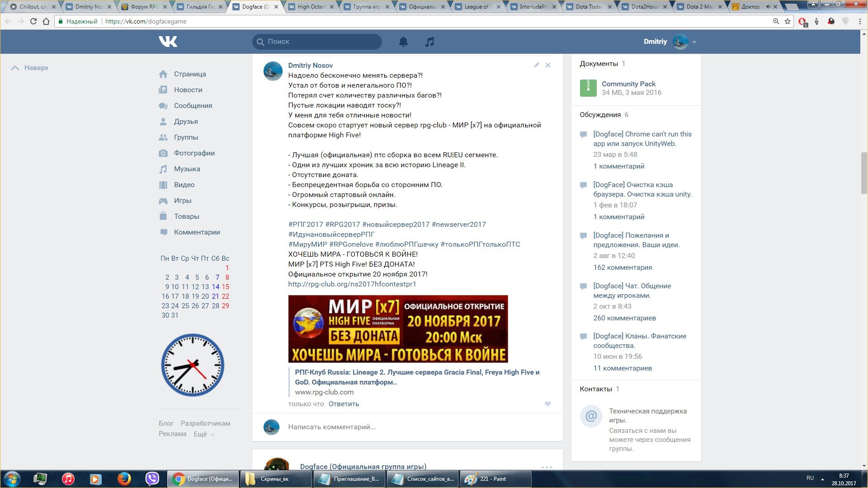Open 'Сообщения' in left sidebar
This screenshot has width=868, height=488.
click(x=193, y=106)
